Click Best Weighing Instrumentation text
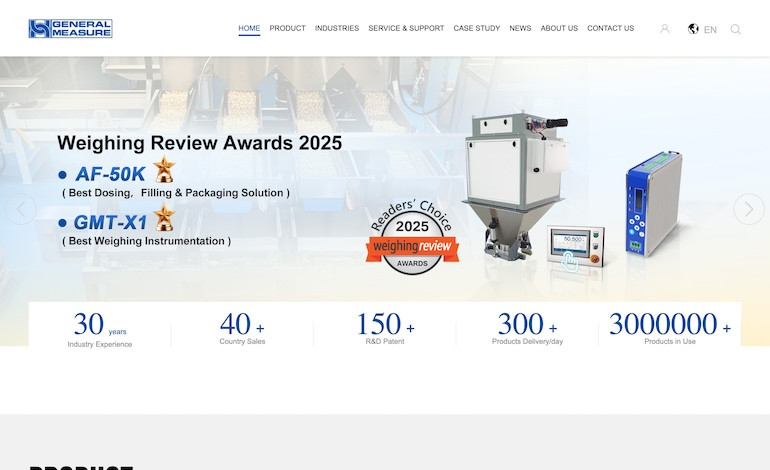 146,241
